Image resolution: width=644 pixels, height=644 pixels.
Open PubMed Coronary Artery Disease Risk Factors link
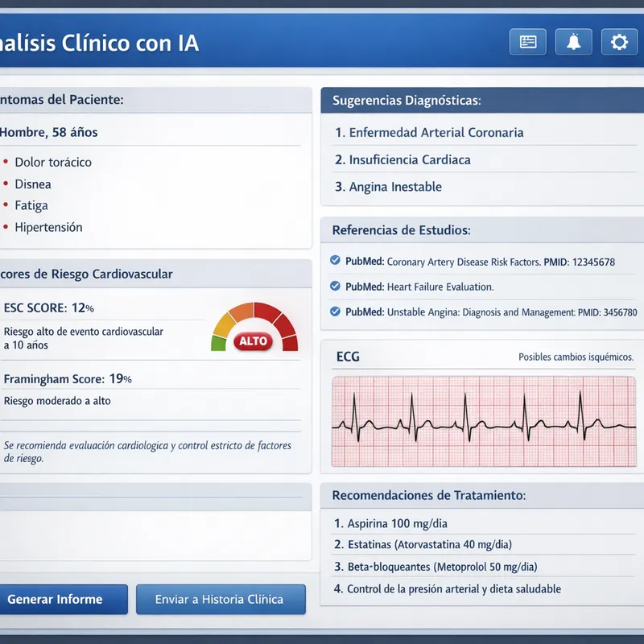(x=480, y=262)
